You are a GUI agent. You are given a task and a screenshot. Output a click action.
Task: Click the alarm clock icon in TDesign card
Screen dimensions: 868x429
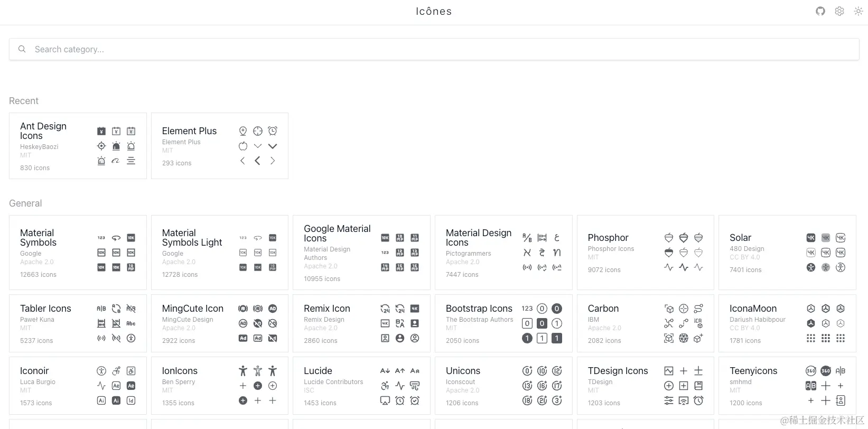pos(698,400)
